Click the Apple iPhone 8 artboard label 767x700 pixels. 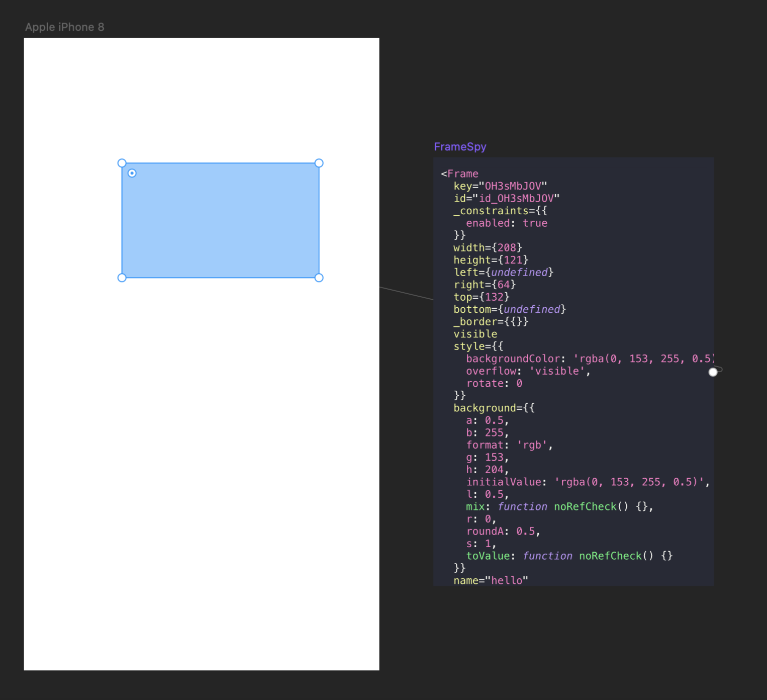click(x=65, y=27)
